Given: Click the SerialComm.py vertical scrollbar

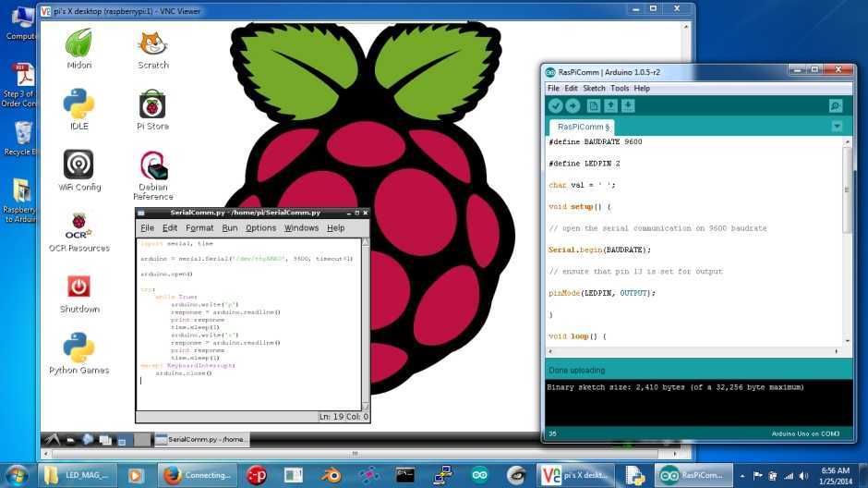Looking at the screenshot, I should (366, 324).
